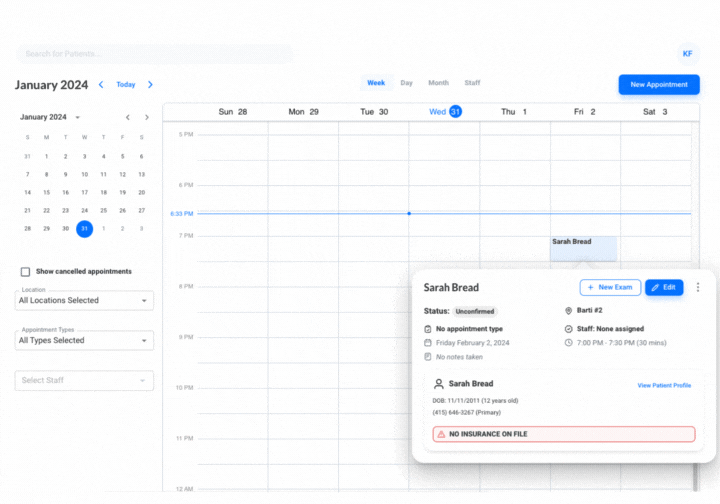The image size is (720, 504).
Task: Open the All Locations Selected dropdown
Action: 84,301
